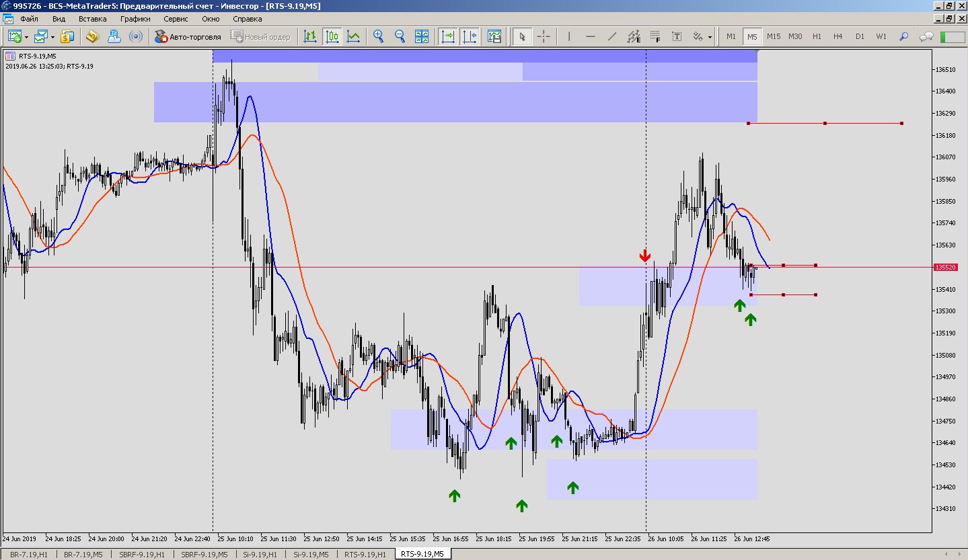Click the Новый ордер button
Screen dimensions: 968x560
coord(261,36)
